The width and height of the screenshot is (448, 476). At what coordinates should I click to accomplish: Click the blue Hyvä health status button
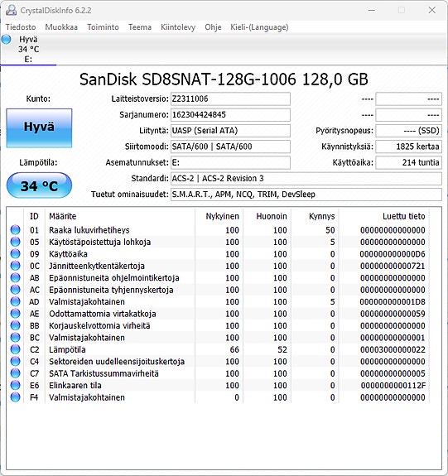39,127
